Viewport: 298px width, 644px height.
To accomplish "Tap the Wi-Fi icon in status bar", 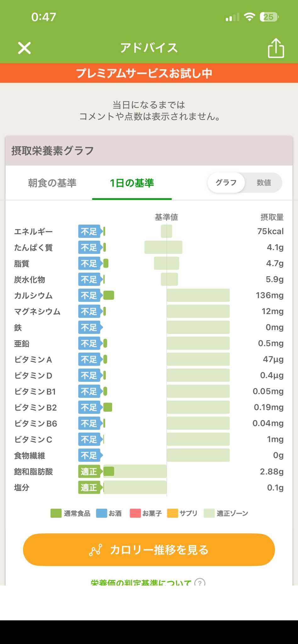I will (249, 17).
